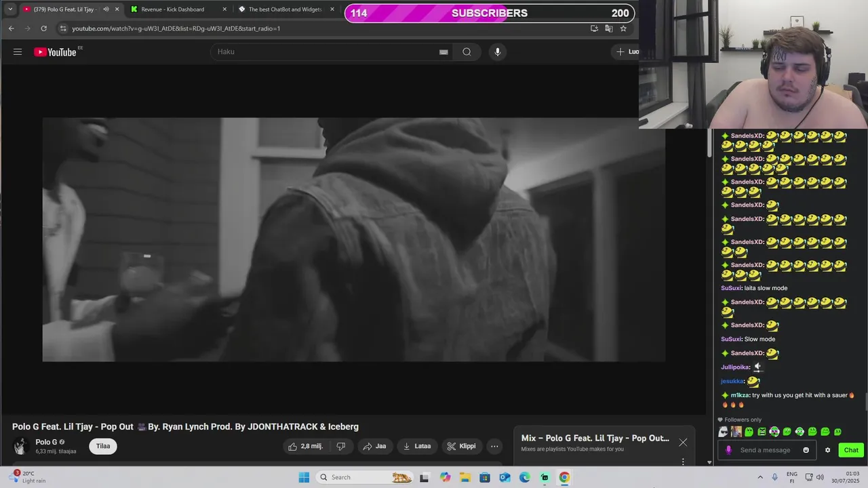Click the site info icon in the address bar
Image resolution: width=868 pixels, height=488 pixels.
tap(63, 28)
